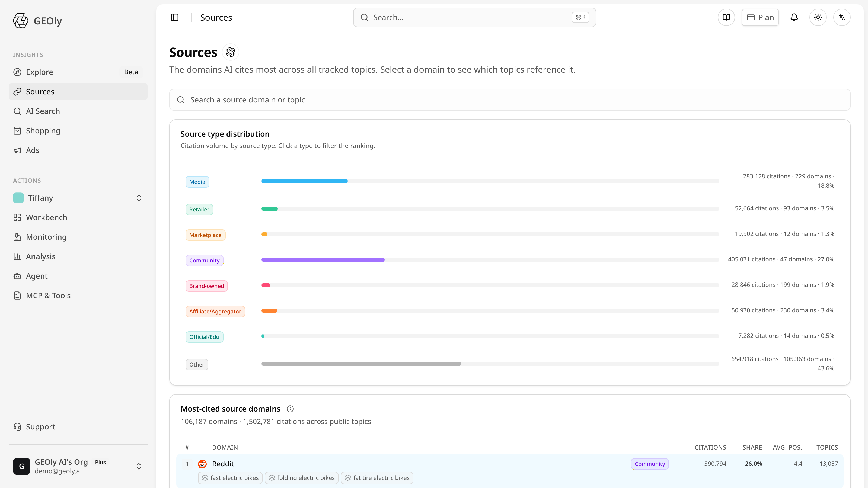Click the Monitoring microscope icon
Screen dimensions: 868x488
click(x=17, y=237)
